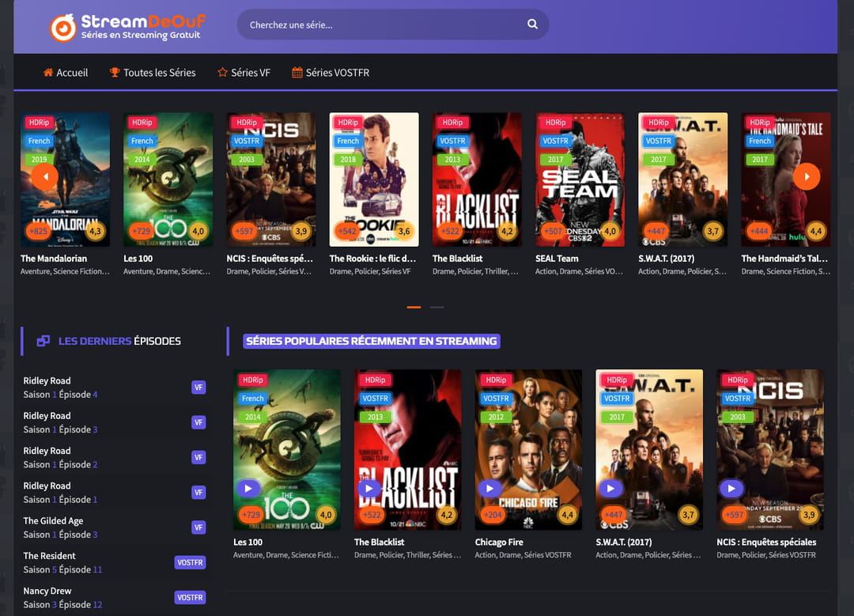Go to Séries VF section

244,73
